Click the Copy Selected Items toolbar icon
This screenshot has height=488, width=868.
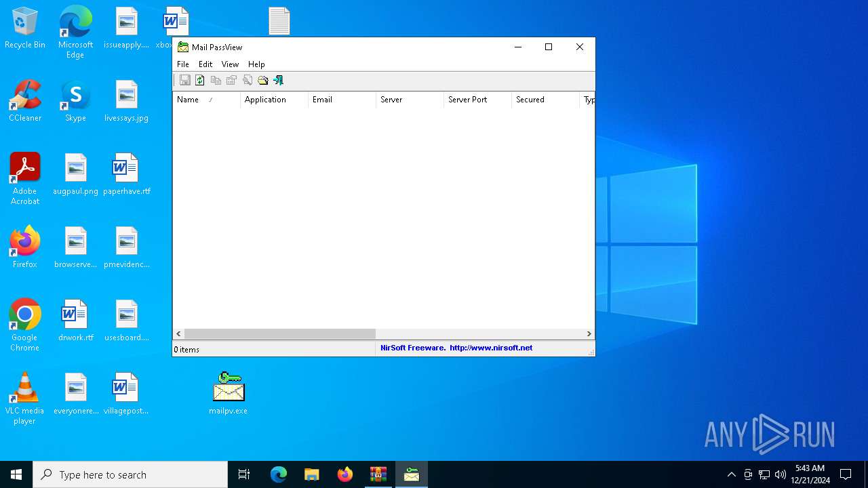(216, 80)
